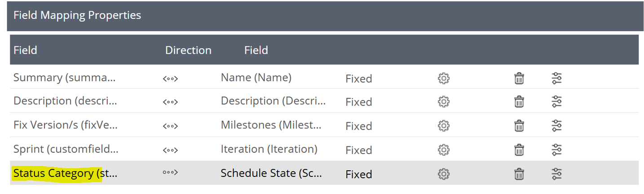Click Fixed label in Iteration row

358,150
